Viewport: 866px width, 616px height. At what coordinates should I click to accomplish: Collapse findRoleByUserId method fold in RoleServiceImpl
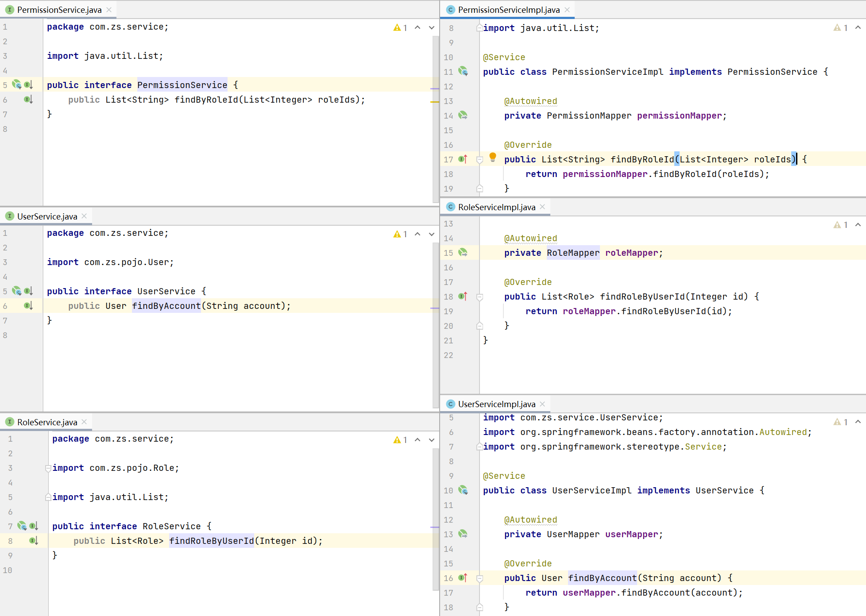coord(479,297)
